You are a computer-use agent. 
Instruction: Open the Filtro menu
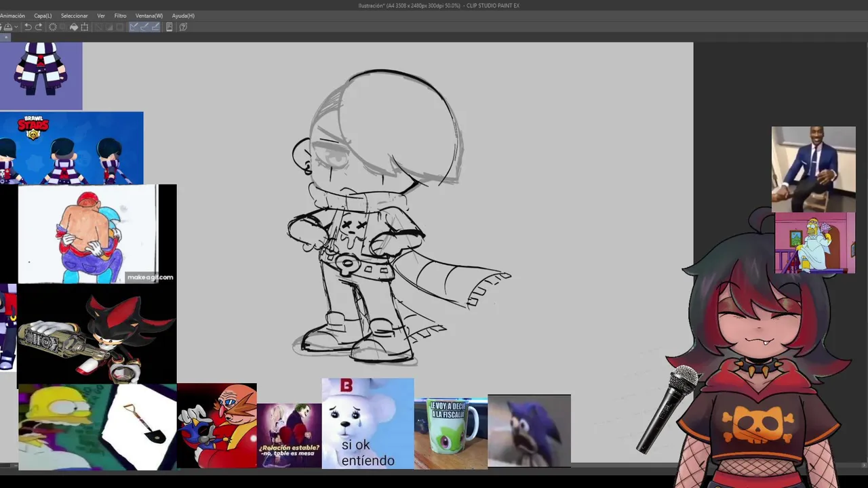pos(120,16)
